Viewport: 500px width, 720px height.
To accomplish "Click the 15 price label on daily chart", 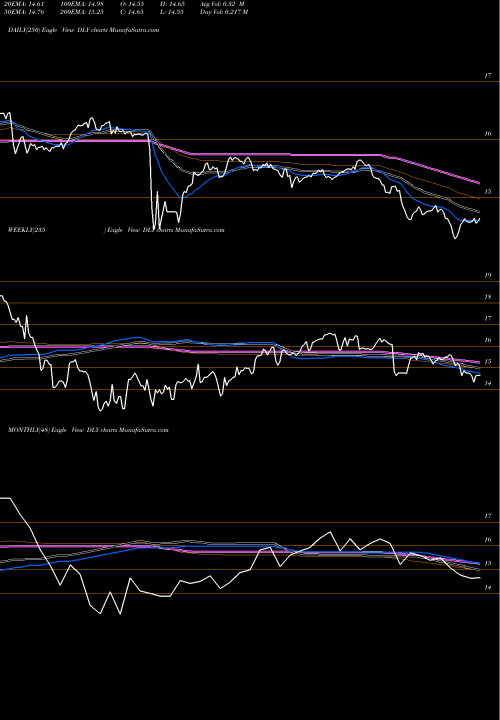I will tap(488, 191).
